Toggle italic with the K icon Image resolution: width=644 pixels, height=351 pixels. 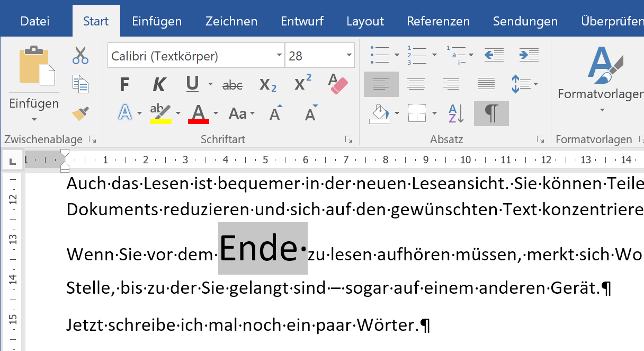point(158,84)
